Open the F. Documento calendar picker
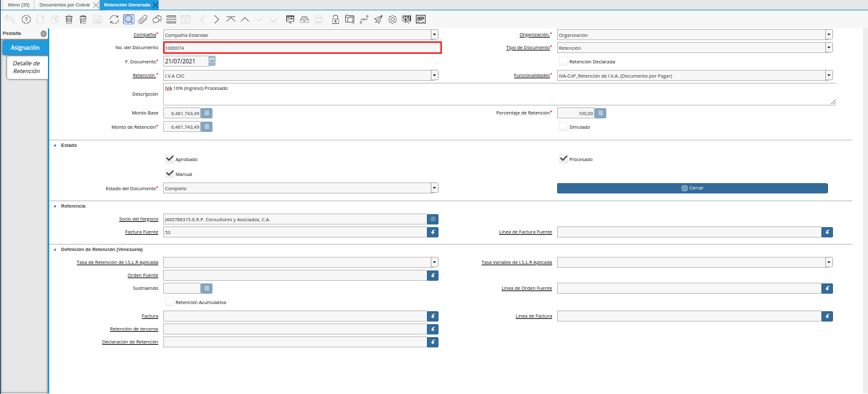868x394 pixels. 212,61
